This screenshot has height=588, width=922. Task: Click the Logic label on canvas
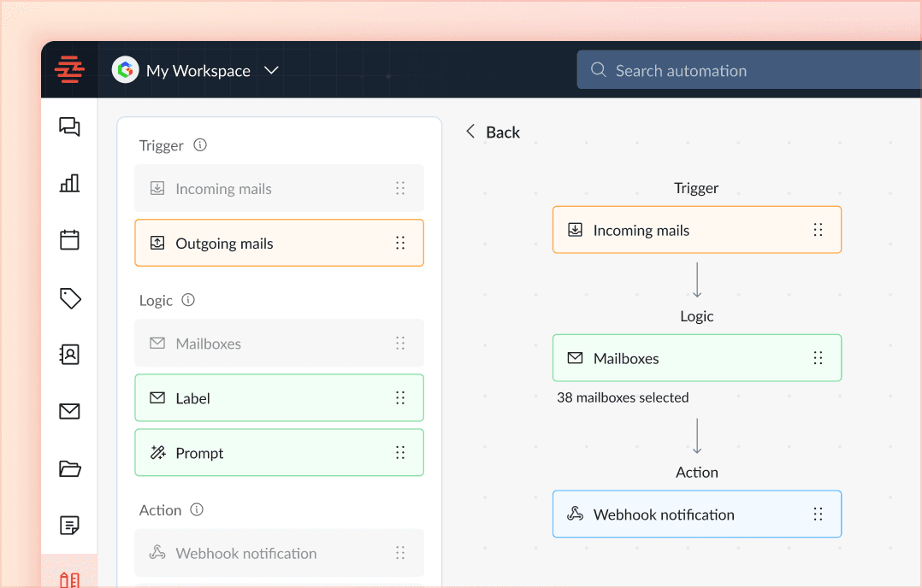point(697,316)
